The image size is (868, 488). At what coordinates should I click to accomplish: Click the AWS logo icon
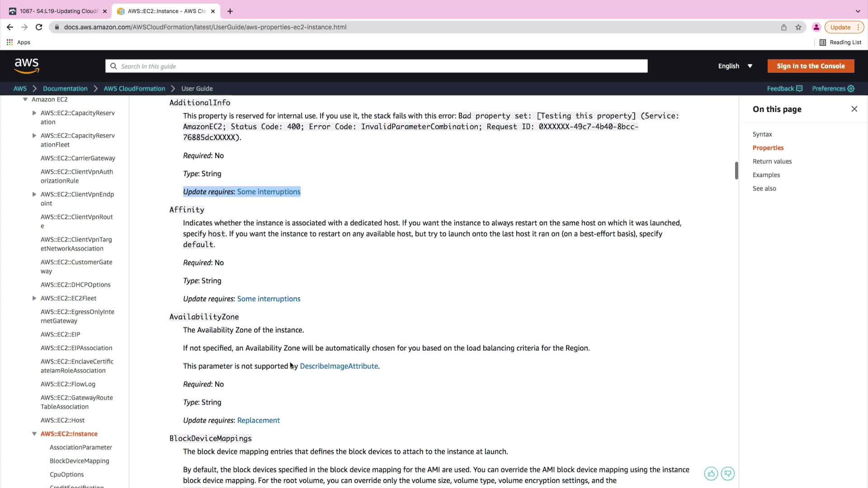(27, 66)
